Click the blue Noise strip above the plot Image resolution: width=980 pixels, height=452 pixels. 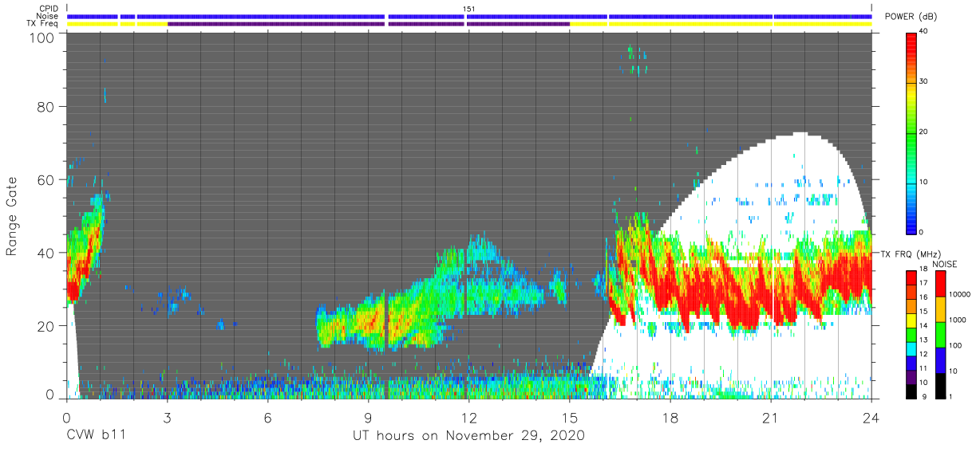point(469,16)
